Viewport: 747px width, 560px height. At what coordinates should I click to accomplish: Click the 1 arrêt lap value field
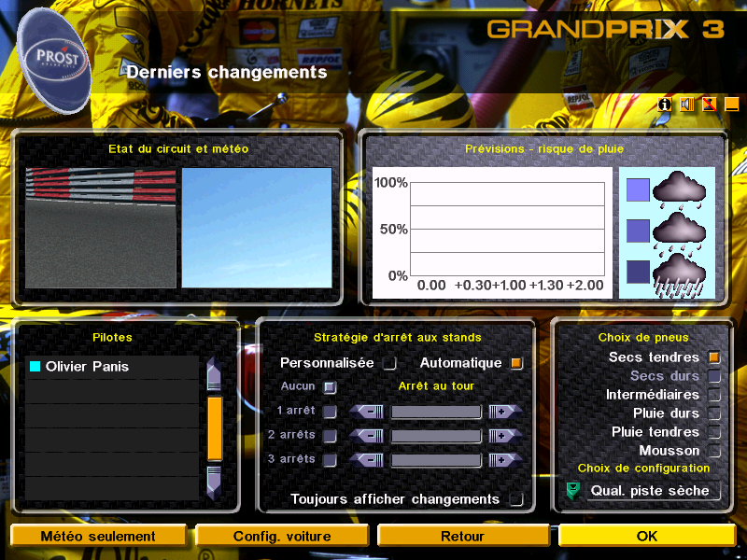[x=436, y=412]
